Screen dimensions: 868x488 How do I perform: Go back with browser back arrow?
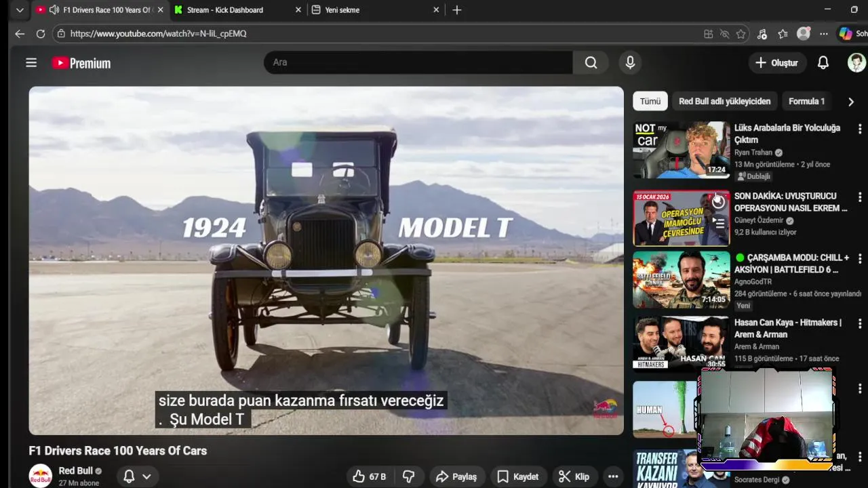pos(20,33)
